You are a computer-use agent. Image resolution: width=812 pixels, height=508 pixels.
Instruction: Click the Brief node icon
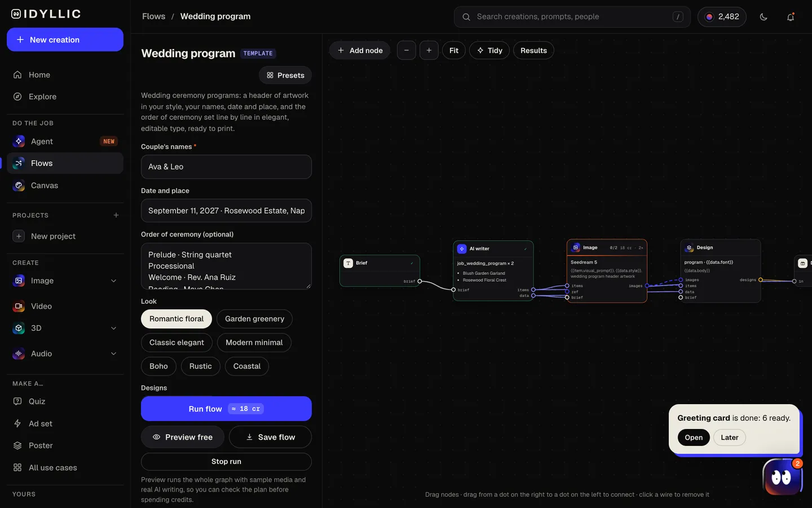pyautogui.click(x=348, y=263)
